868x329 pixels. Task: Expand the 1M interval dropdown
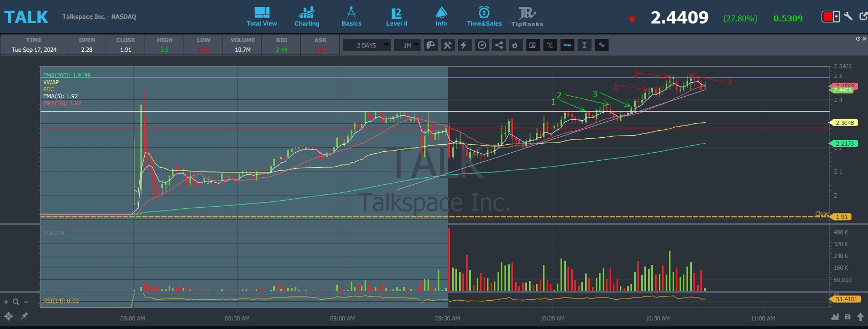tap(408, 45)
